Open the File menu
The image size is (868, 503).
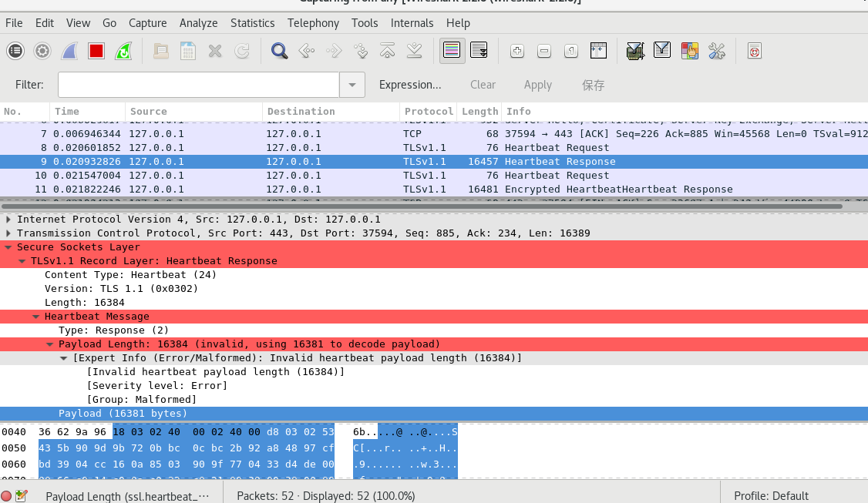click(14, 22)
